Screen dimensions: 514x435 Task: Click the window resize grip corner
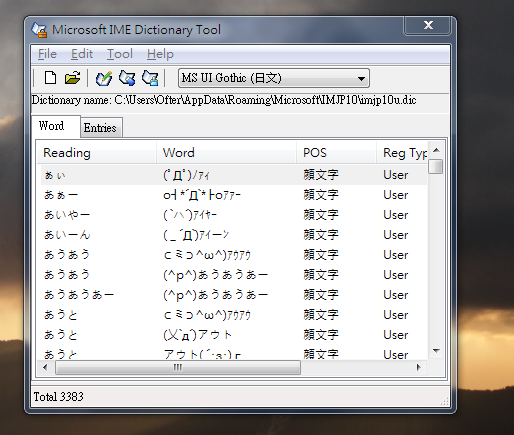coord(445,402)
